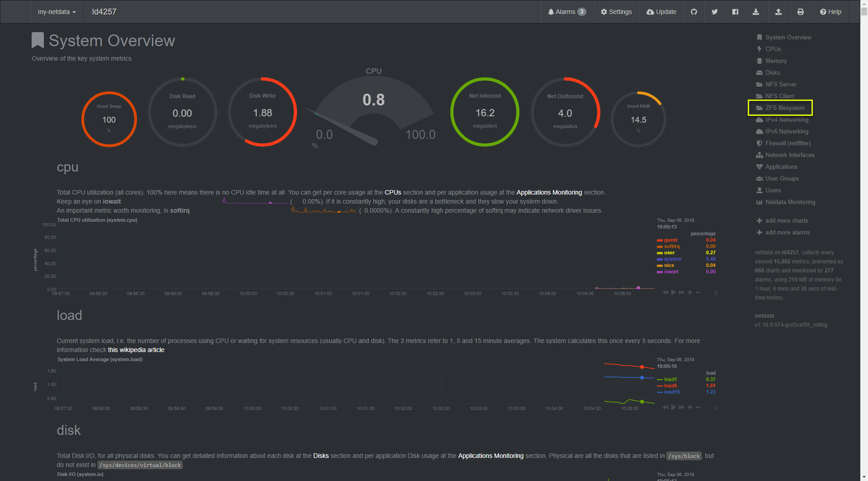Image resolution: width=868 pixels, height=481 pixels.
Task: Expand the load chart resize control
Action: pos(715,408)
